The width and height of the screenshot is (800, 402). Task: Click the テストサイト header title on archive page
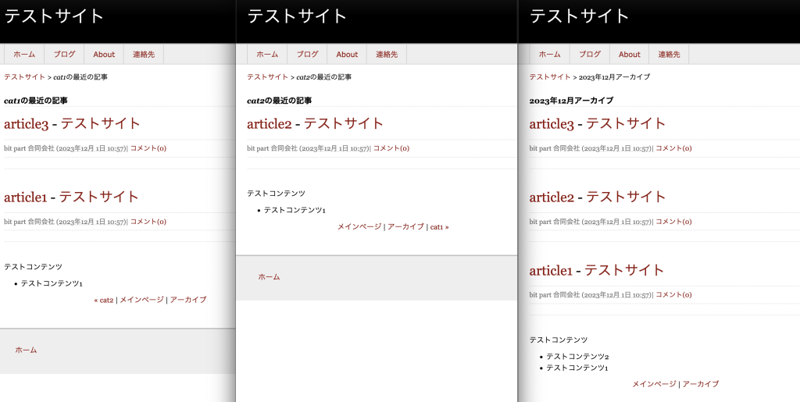pos(579,17)
